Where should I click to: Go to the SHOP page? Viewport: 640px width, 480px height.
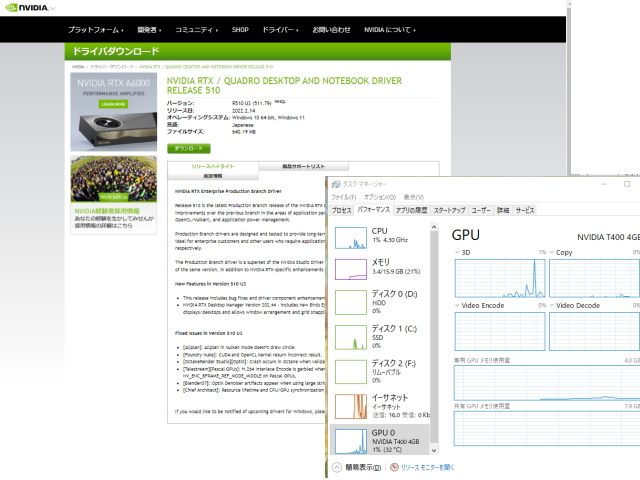(240, 30)
